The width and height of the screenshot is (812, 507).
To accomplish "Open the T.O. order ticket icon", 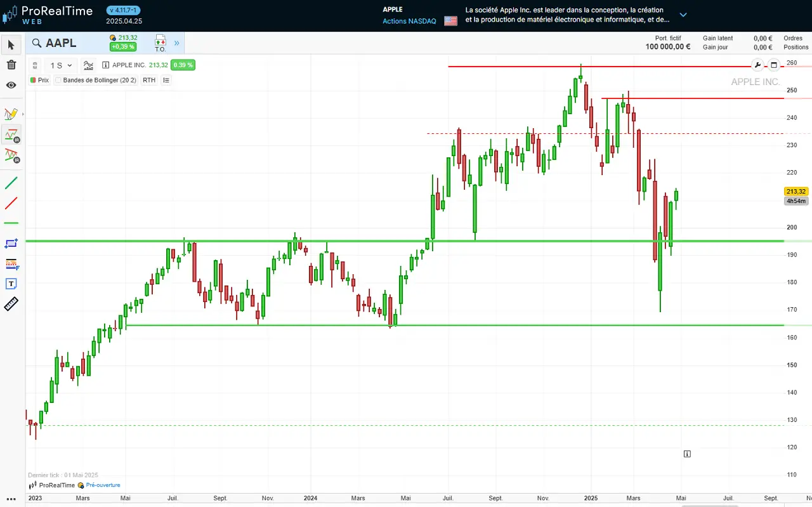I will 160,43.
